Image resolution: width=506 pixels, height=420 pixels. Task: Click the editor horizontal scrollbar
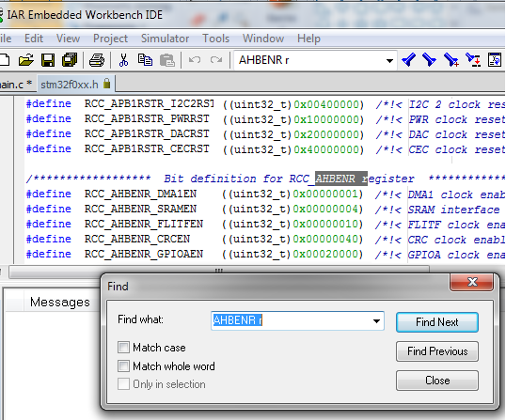point(219,272)
